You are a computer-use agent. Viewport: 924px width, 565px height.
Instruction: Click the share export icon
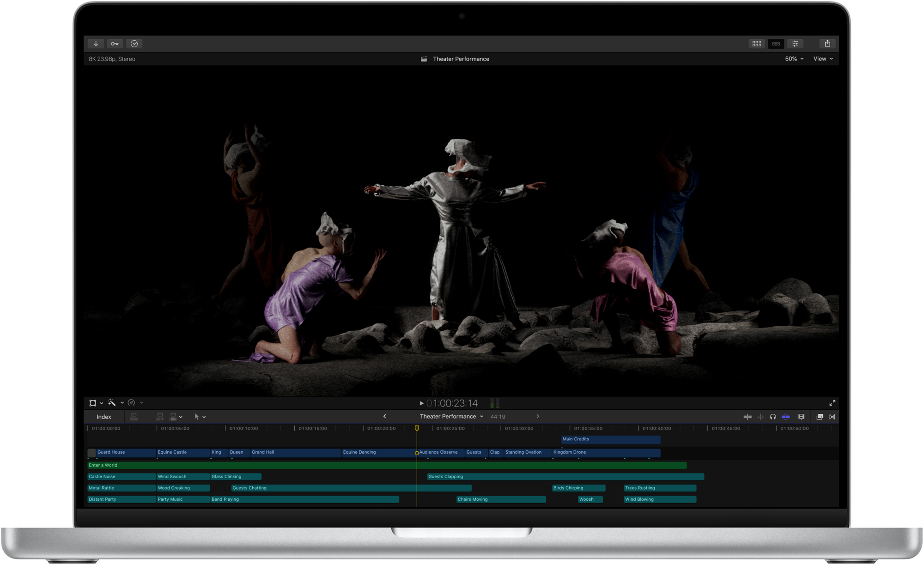pyautogui.click(x=827, y=43)
